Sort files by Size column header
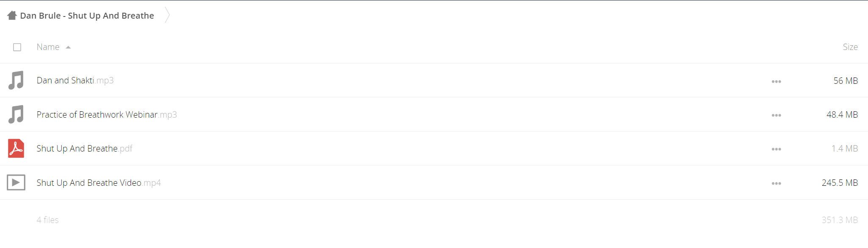Screen dimensions: 868x248 (850, 47)
